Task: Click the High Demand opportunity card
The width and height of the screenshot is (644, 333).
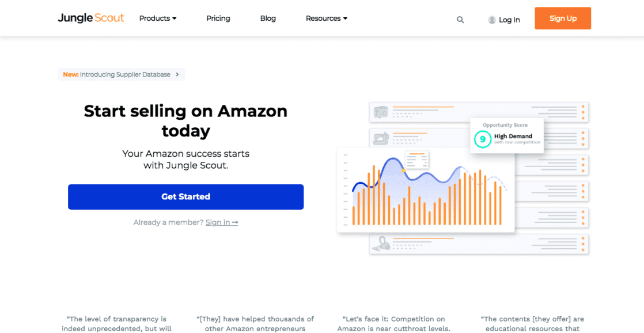Action: tap(507, 135)
